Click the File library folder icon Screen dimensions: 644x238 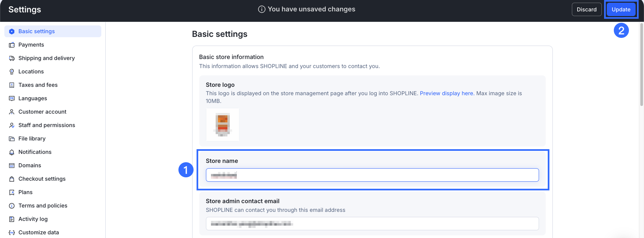(x=12, y=139)
